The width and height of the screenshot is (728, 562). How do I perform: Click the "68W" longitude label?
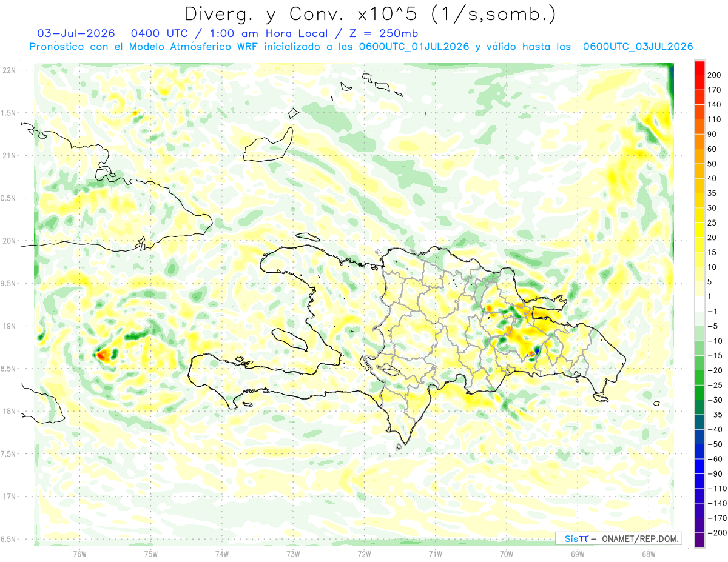point(648,554)
